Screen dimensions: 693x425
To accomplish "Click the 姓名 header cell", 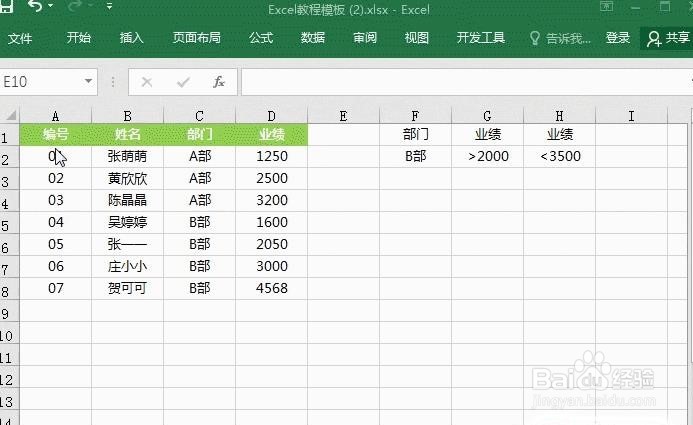I will 127,135.
